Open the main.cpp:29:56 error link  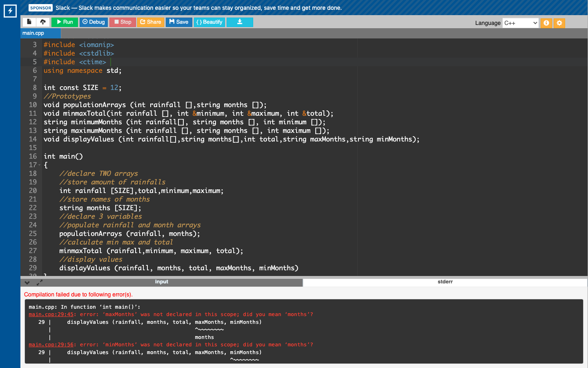[x=51, y=345]
